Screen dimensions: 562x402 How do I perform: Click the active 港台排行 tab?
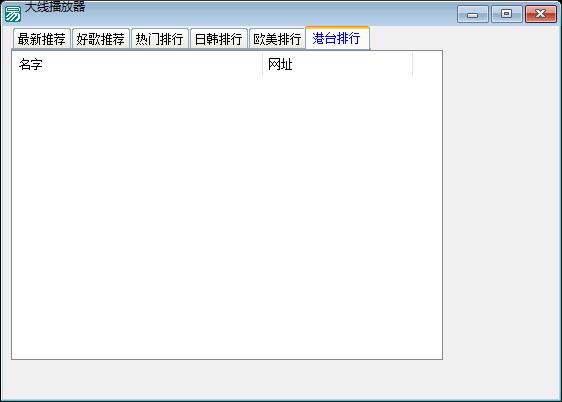[337, 38]
